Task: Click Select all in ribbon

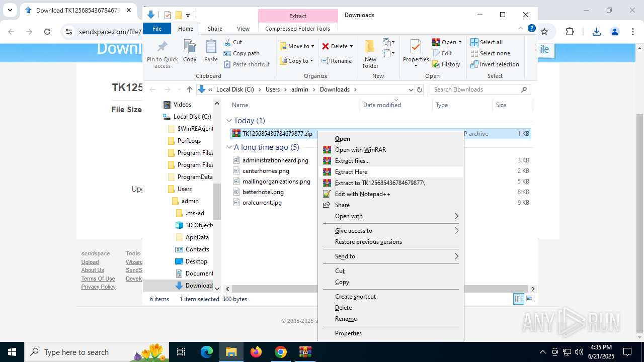Action: tap(487, 42)
